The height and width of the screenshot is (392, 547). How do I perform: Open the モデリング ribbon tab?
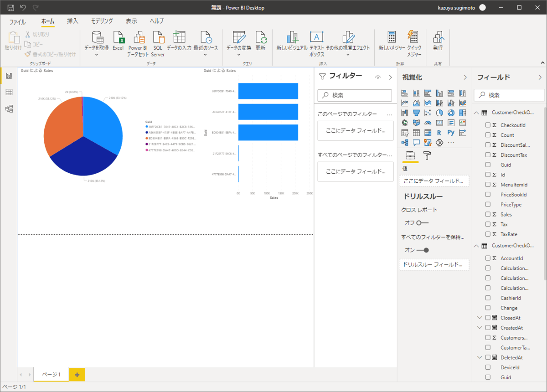click(102, 21)
